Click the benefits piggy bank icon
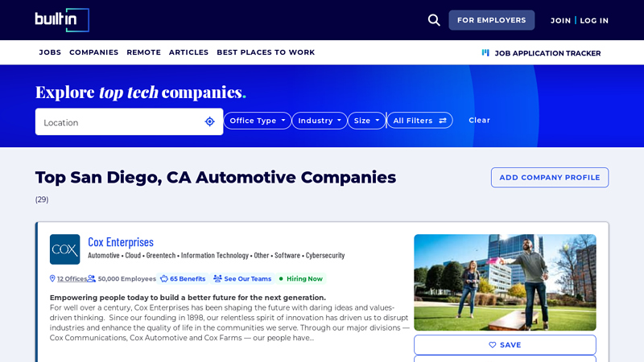 (x=164, y=278)
